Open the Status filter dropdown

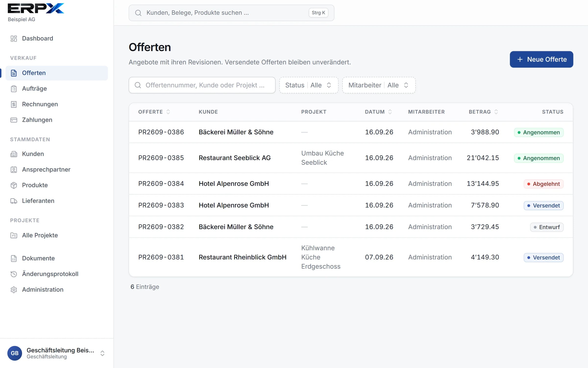(309, 85)
